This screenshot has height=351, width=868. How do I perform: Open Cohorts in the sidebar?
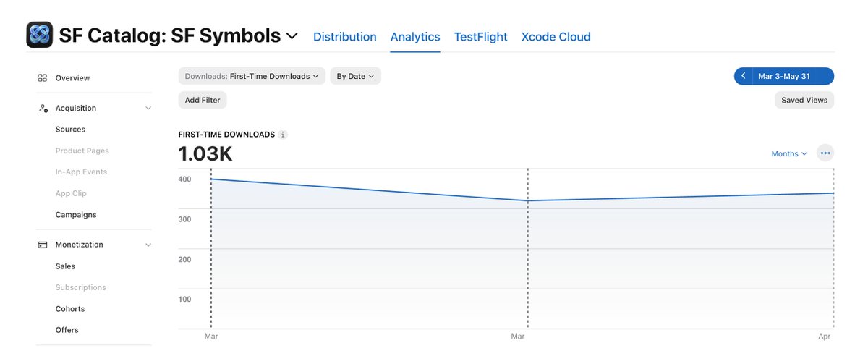(70, 309)
